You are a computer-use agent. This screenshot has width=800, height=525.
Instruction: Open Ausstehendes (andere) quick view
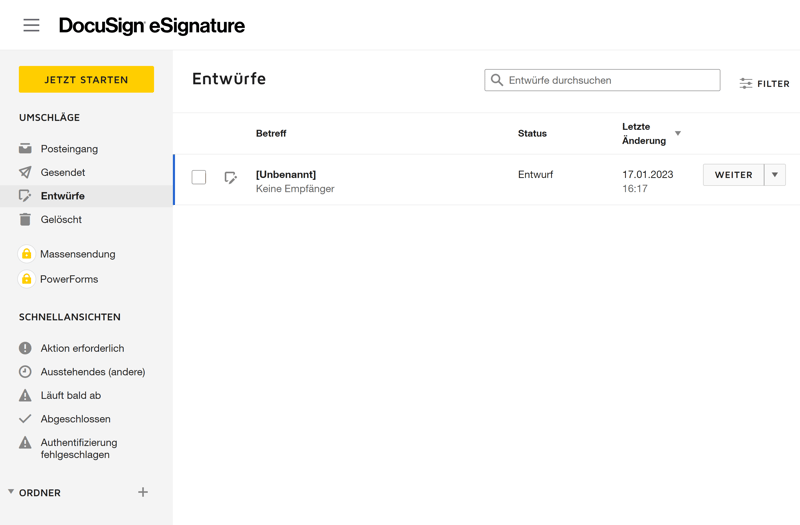coord(92,372)
